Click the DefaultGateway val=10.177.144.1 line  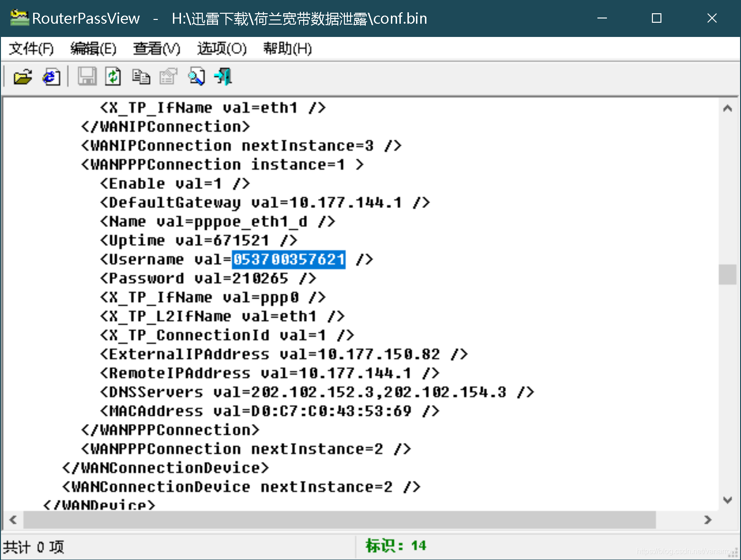[265, 203]
